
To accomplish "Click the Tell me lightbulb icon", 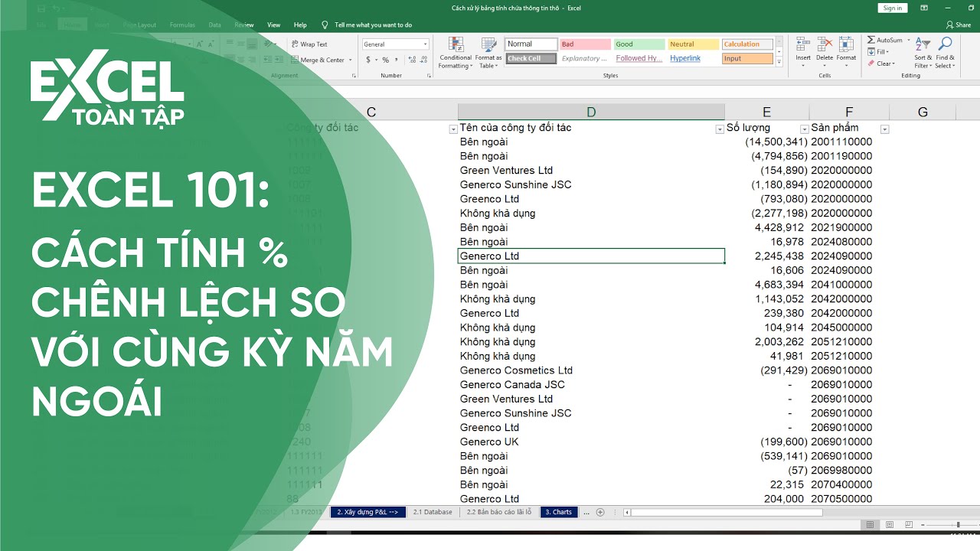I will click(325, 24).
